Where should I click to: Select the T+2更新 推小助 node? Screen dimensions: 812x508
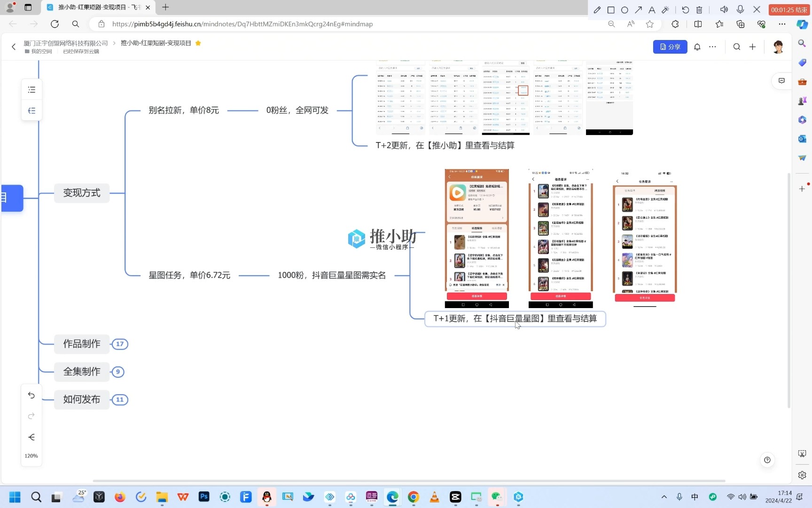click(x=445, y=145)
